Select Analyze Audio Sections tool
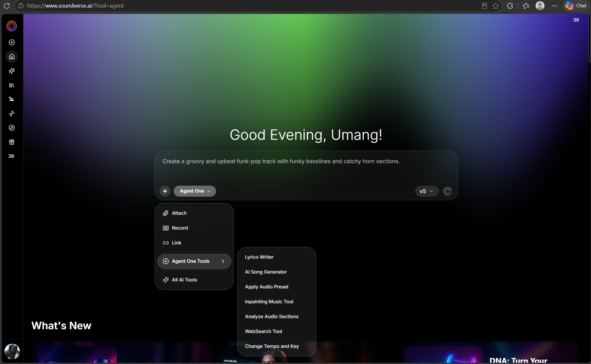Viewport: 591px width, 364px height. 277,317
